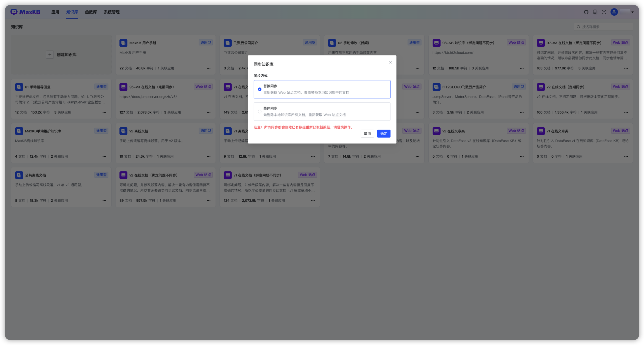Select the 整体同步 radio option
This screenshot has width=644, height=345.
coord(259,112)
